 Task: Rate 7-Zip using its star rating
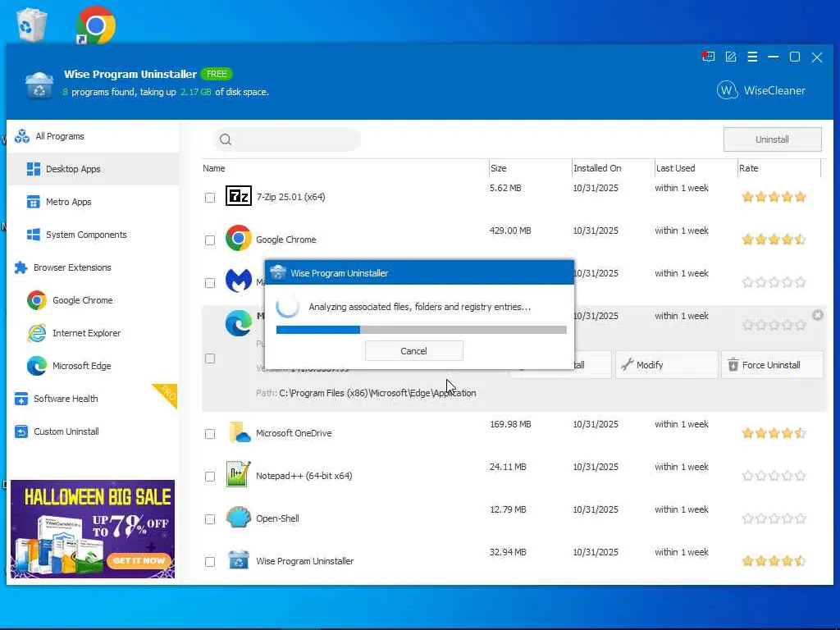774,197
